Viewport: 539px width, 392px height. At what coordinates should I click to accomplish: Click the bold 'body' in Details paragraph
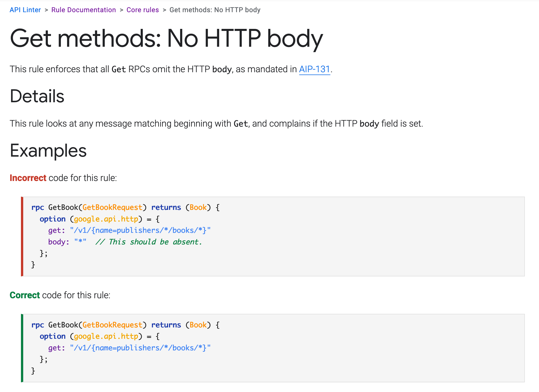click(369, 124)
